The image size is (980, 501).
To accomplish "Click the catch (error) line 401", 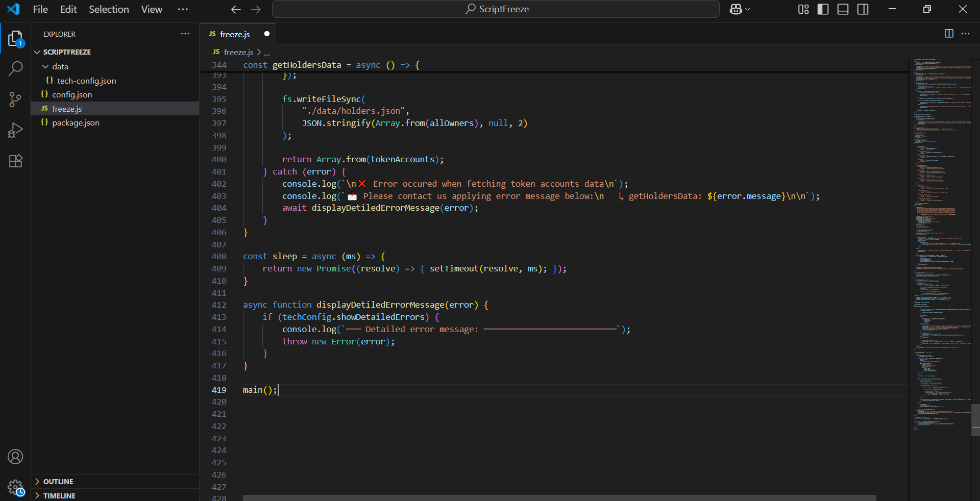I will pos(304,171).
